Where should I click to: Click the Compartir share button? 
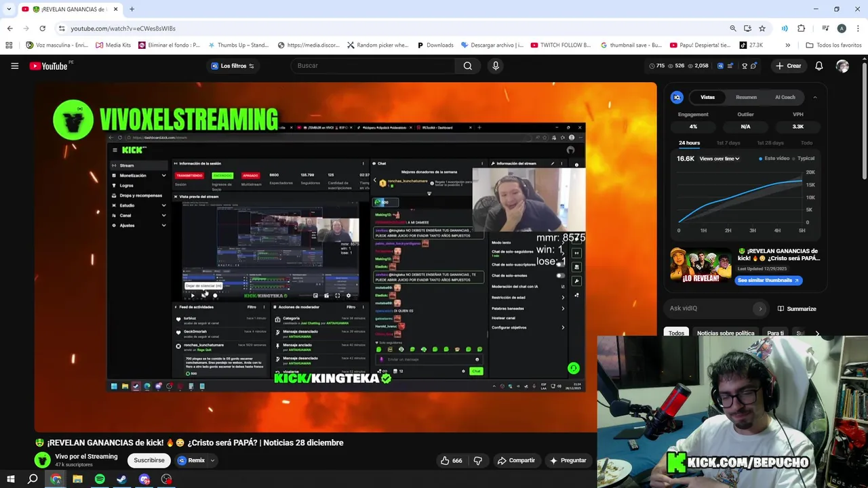(x=516, y=460)
